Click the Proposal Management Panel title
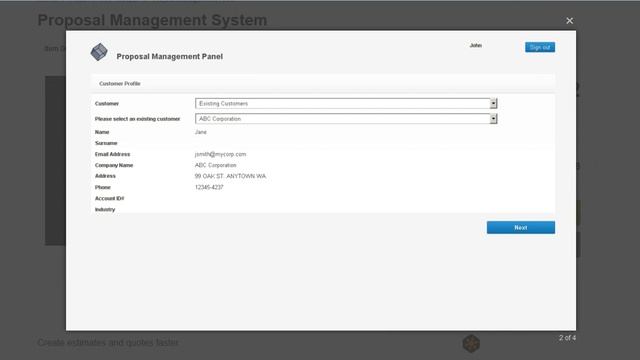This screenshot has height=360, width=640. pos(169,56)
